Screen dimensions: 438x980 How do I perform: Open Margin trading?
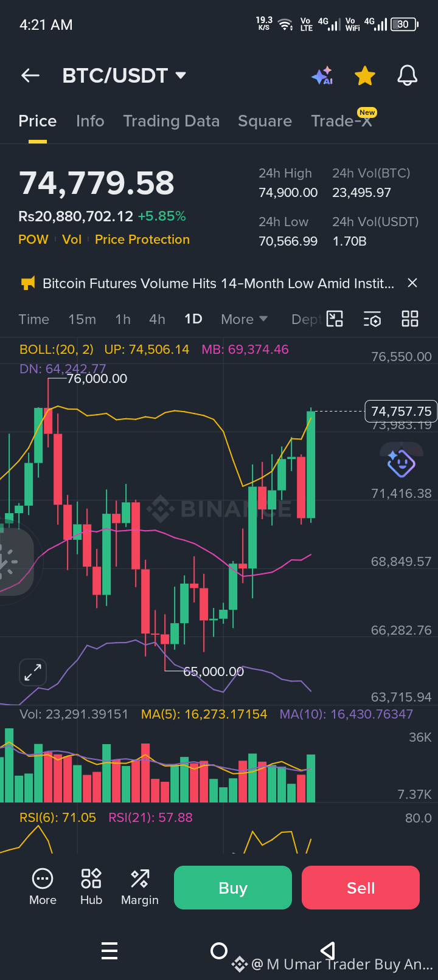[140, 888]
